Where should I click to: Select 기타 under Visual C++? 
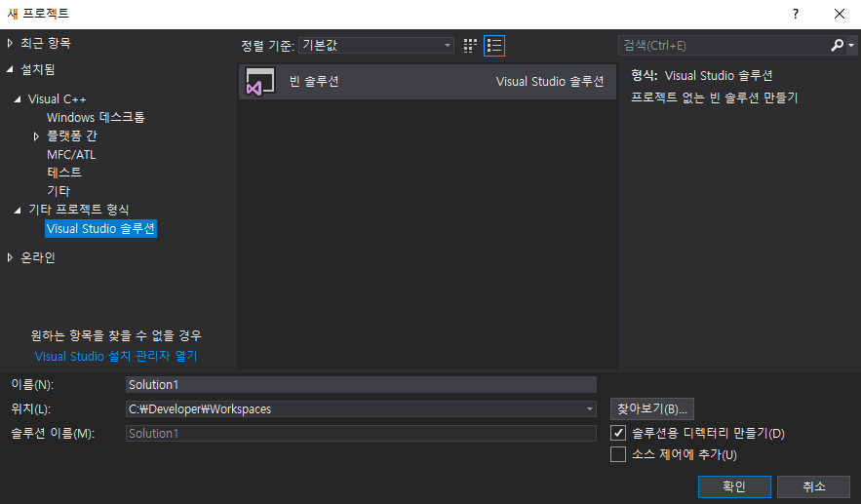point(59,191)
